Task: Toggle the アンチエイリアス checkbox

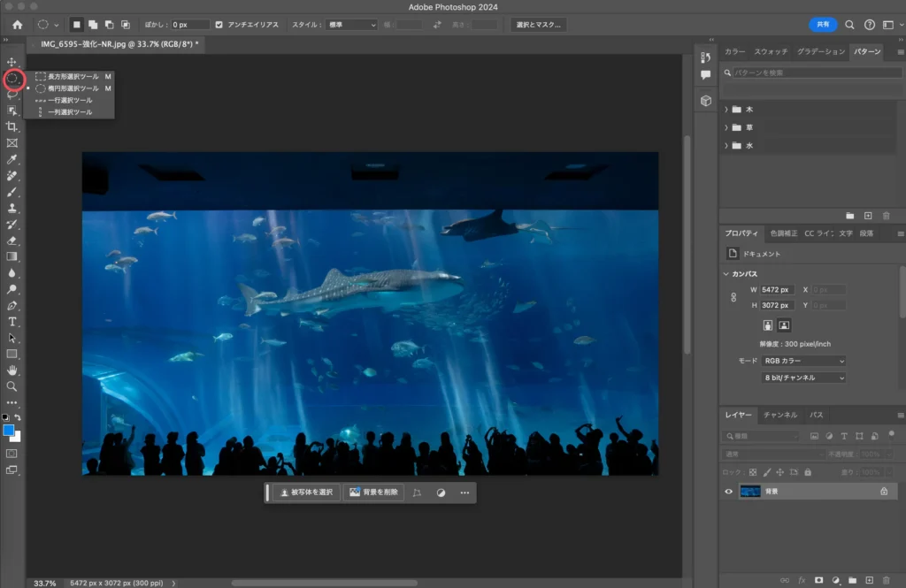Action: (219, 25)
